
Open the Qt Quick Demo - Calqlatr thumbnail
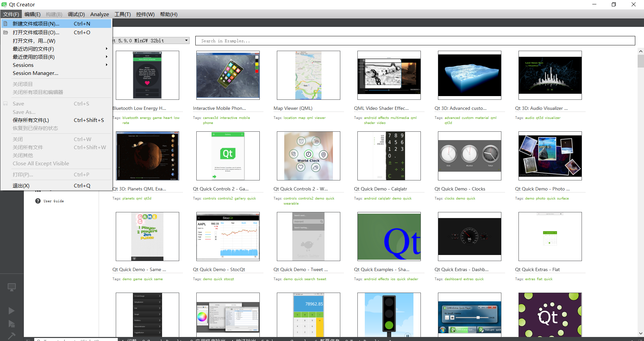click(389, 156)
